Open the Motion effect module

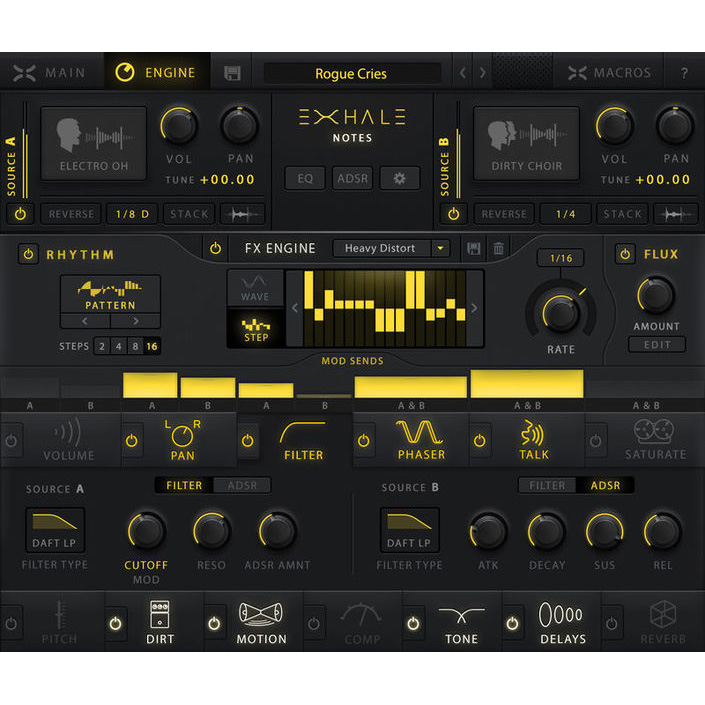261,623
